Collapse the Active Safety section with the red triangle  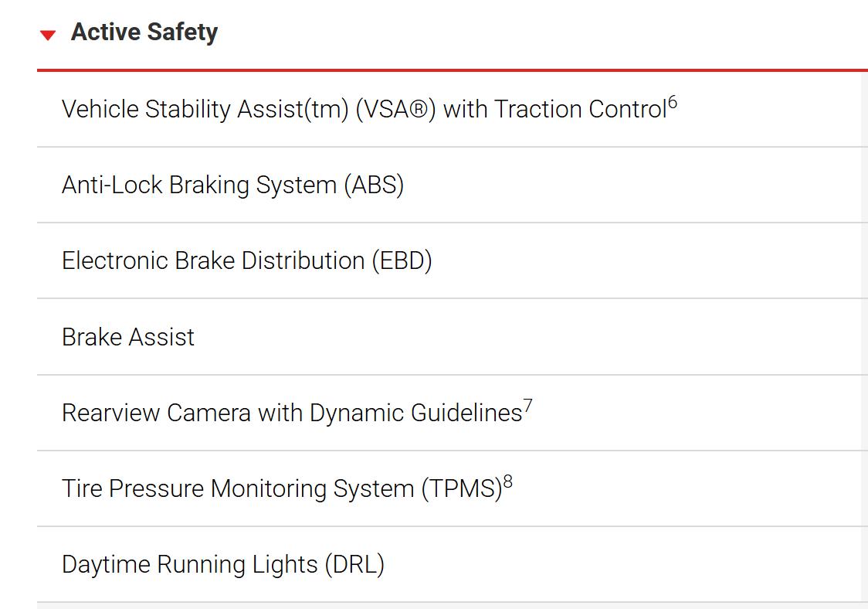click(x=48, y=35)
